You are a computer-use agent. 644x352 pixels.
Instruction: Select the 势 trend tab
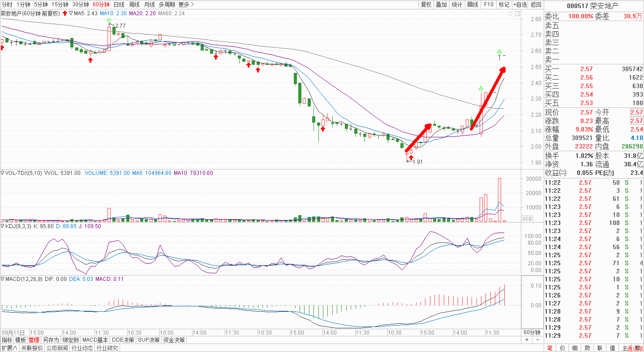tap(587, 348)
